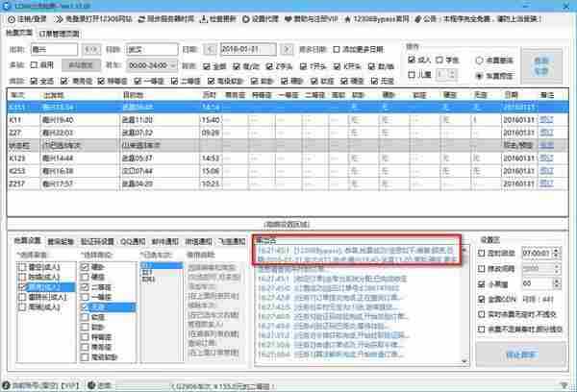Click the heart icon for VIP sponsorship
The image size is (577, 392).
tap(288, 19)
